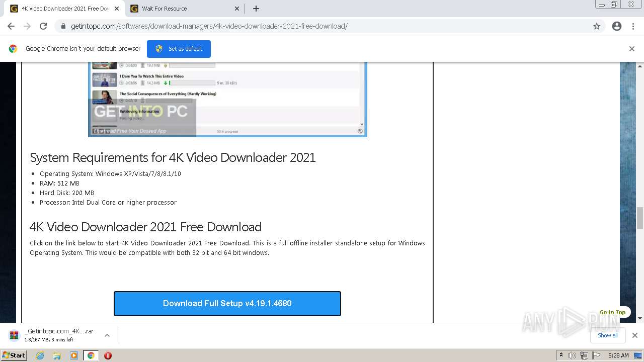This screenshot has width=644, height=362.
Task: Dismiss the default browser notification bar
Action: coord(632,49)
